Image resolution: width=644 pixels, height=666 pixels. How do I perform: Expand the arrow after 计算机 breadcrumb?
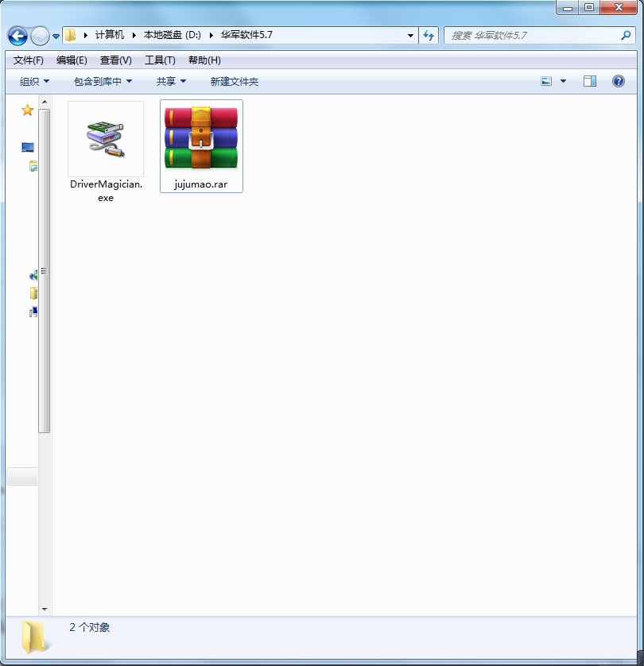(x=134, y=35)
